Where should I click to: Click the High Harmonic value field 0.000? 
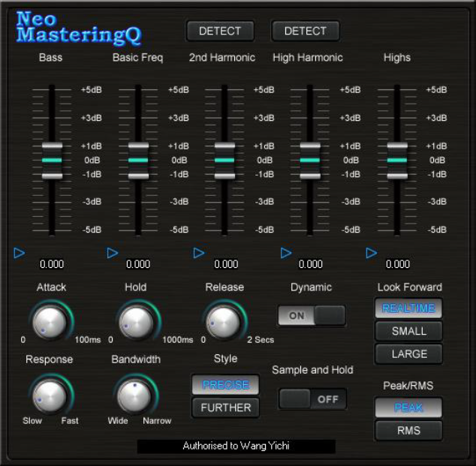tap(311, 264)
